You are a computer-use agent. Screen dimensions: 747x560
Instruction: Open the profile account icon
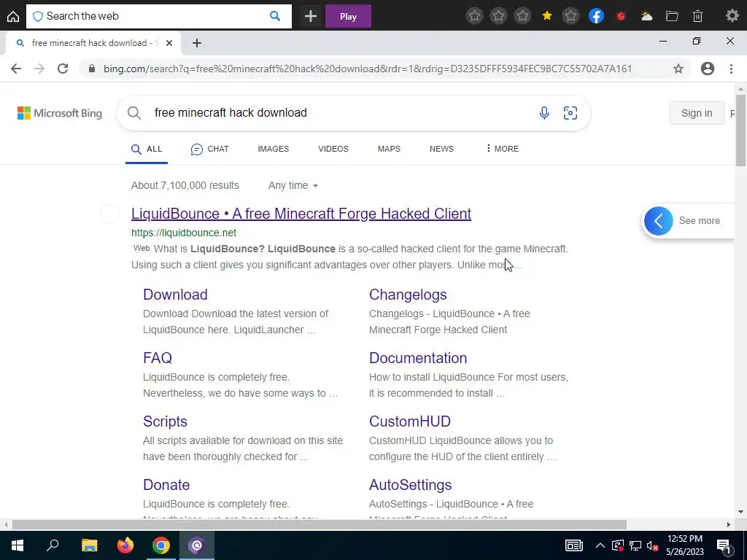[708, 69]
